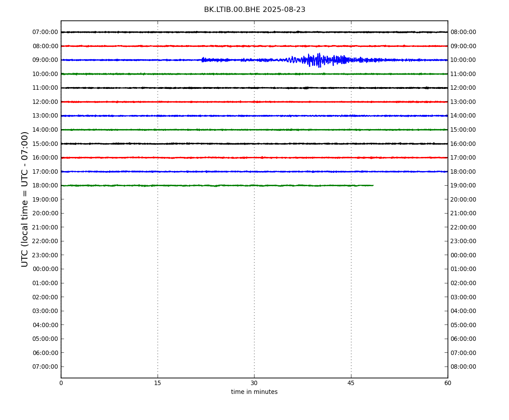Click the x-axis tick label 45
Viewport: 509px width, 420px height.
tap(351, 383)
